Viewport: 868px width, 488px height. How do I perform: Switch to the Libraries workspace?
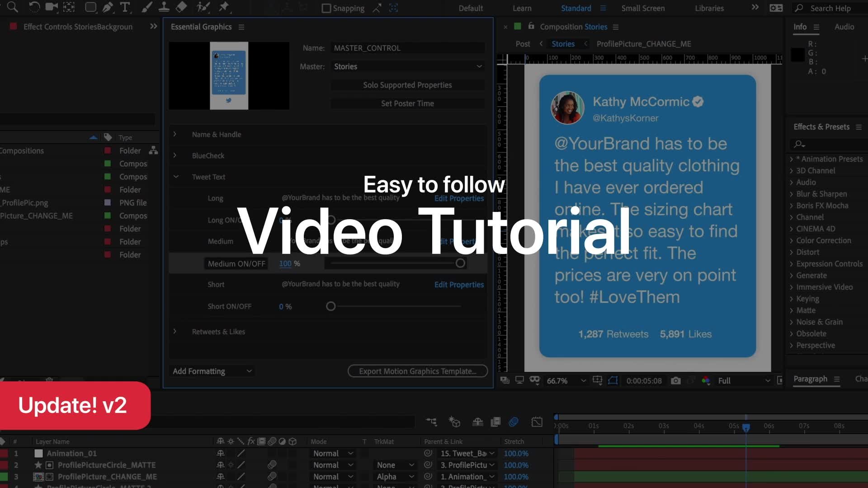click(x=709, y=8)
